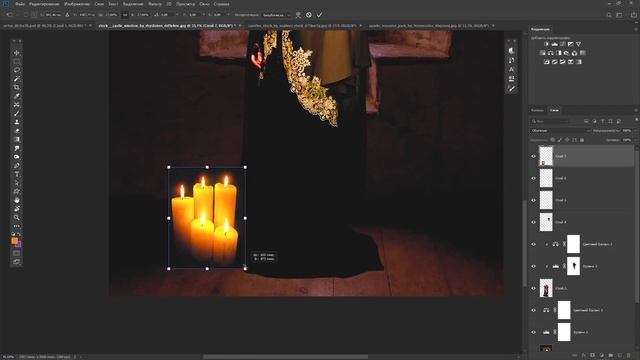The height and width of the screenshot is (360, 640).
Task: Select the Brush tool
Action: point(16,113)
